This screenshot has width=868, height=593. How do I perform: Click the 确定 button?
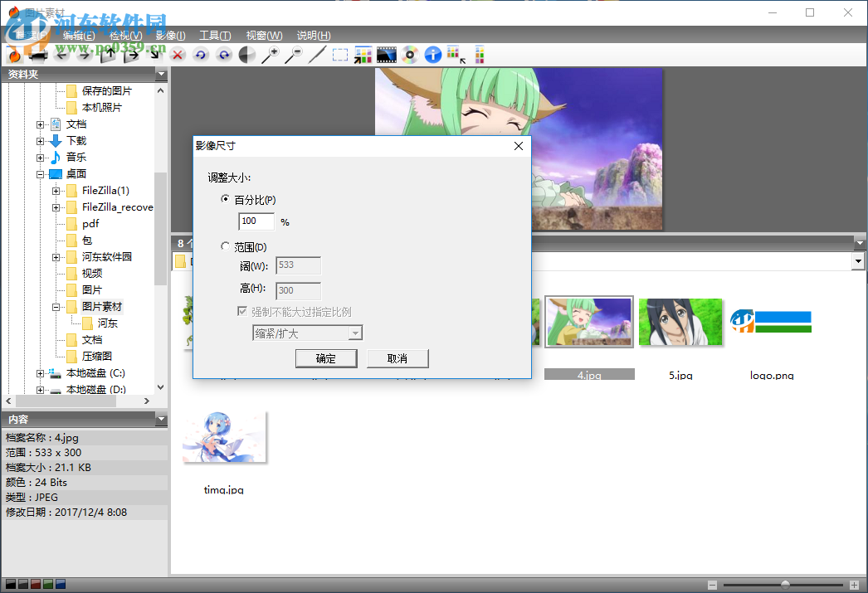click(326, 358)
